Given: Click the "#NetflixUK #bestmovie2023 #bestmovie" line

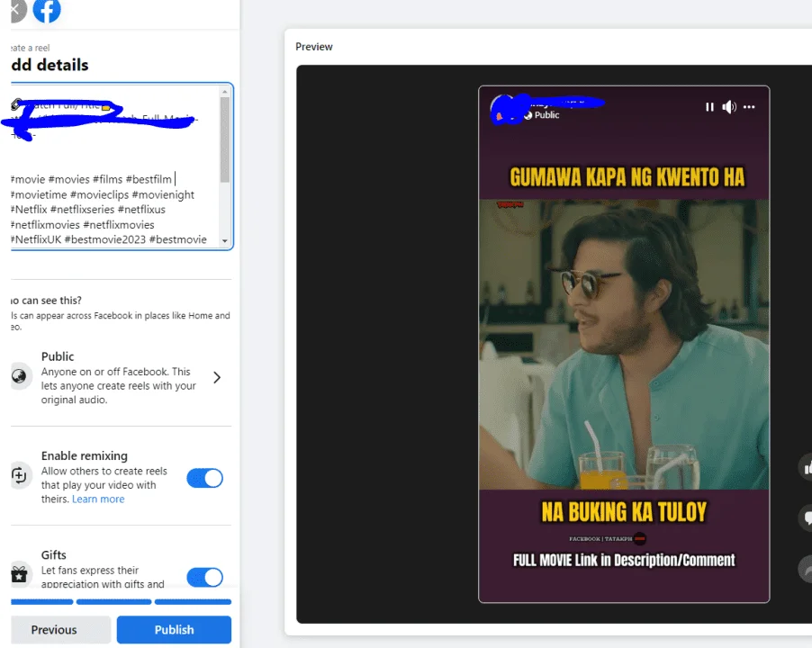Looking at the screenshot, I should pyautogui.click(x=109, y=239).
